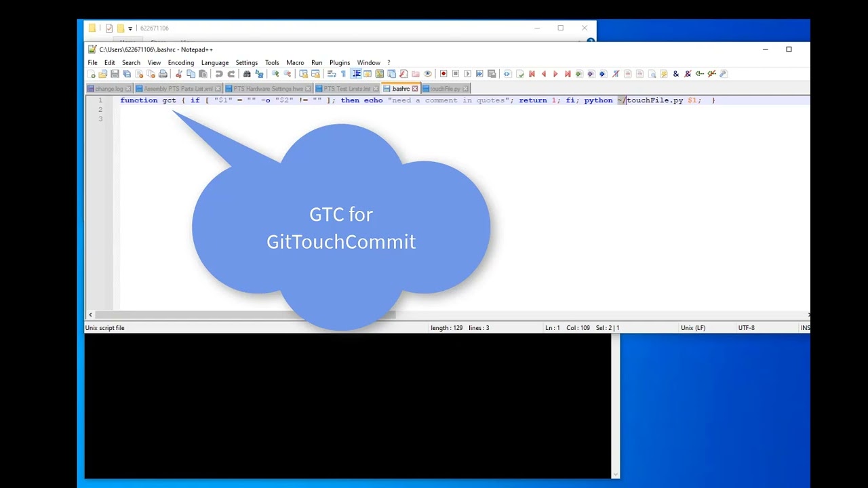Toggle Synchronize Vertical Scrolling icon
Viewport: 868px width, 488px height.
pos(303,74)
